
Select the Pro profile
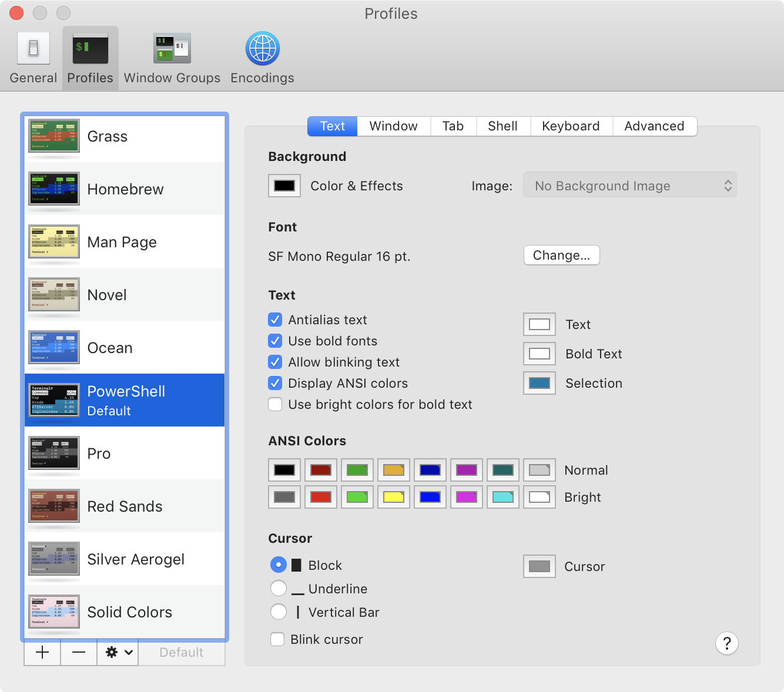coord(125,454)
